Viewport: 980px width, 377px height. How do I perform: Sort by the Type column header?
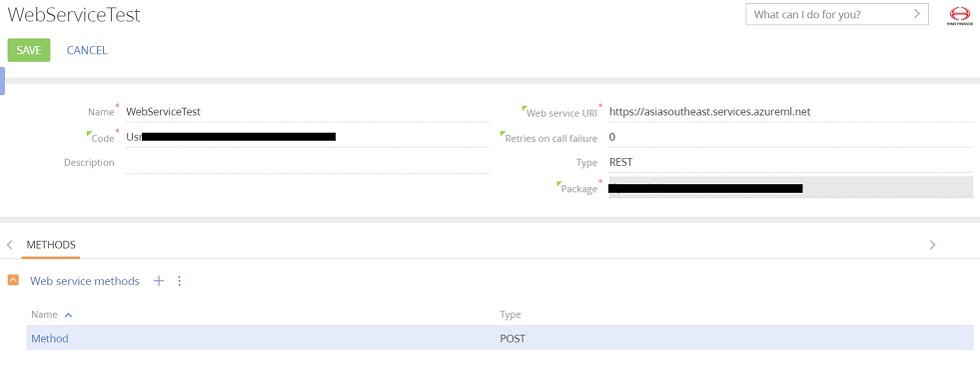coord(510,314)
